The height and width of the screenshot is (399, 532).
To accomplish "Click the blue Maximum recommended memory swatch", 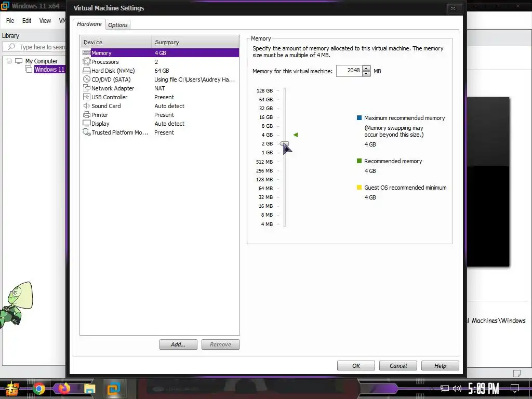I will tap(360, 118).
